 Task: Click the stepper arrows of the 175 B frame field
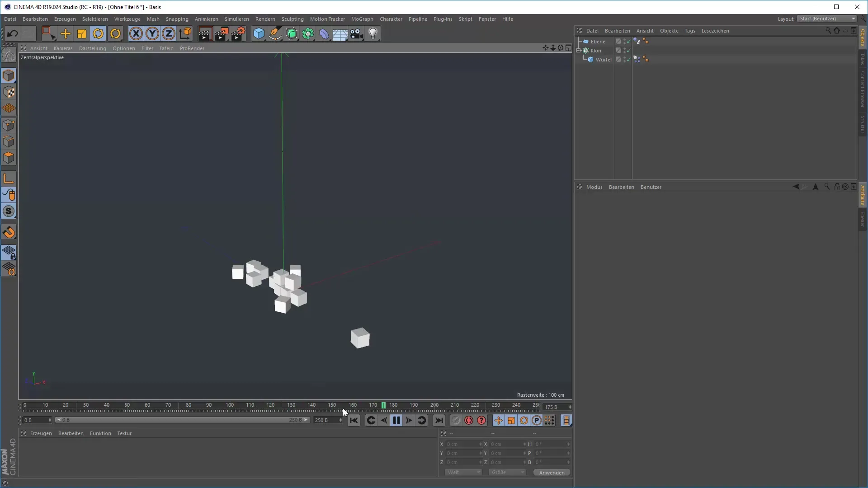tap(570, 407)
